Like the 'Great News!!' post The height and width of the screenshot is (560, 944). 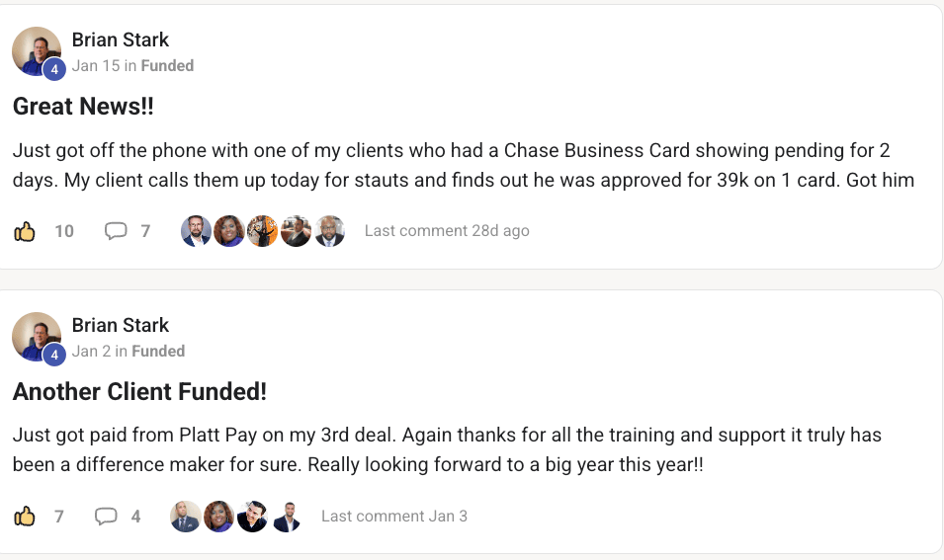(25, 231)
